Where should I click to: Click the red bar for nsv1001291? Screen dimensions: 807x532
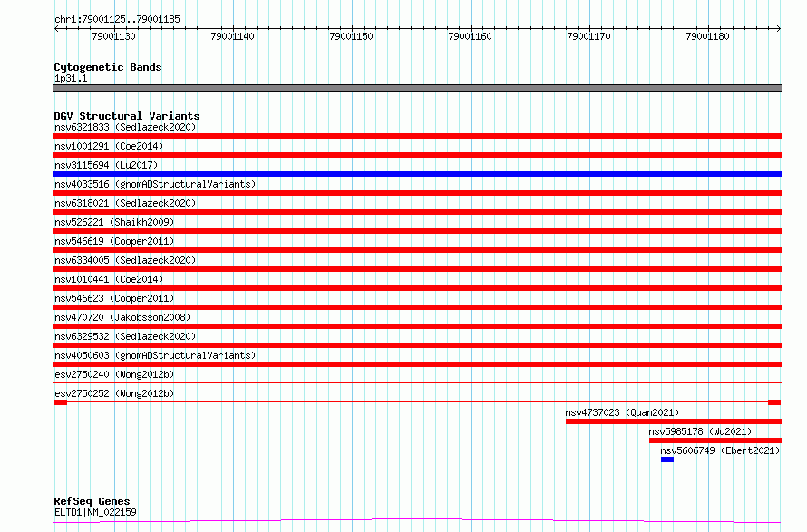pos(417,155)
